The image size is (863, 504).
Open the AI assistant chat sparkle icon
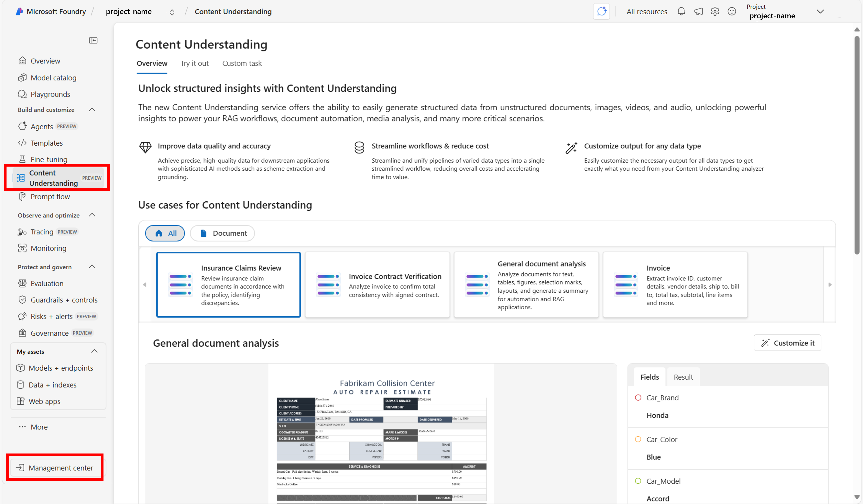pos(601,12)
